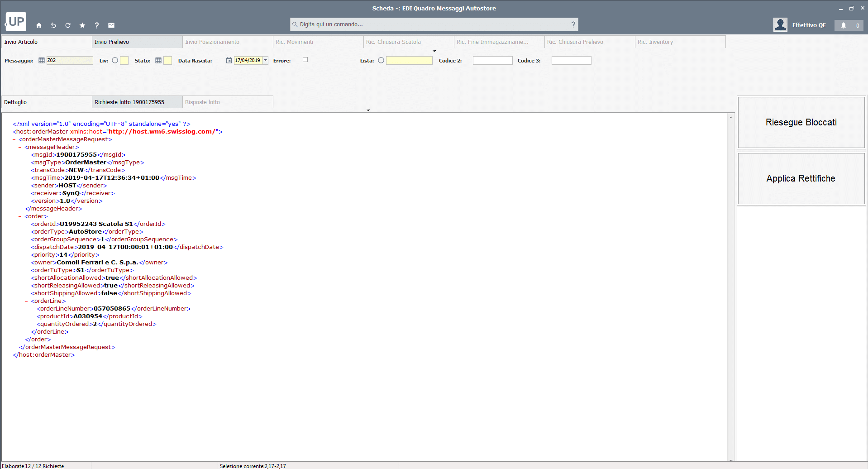Open the date dropdown for 17/04/2019
Image resolution: width=868 pixels, height=469 pixels.
[x=265, y=60]
